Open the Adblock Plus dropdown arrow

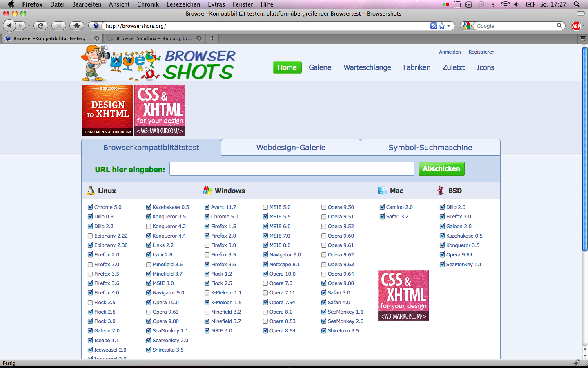tap(584, 26)
